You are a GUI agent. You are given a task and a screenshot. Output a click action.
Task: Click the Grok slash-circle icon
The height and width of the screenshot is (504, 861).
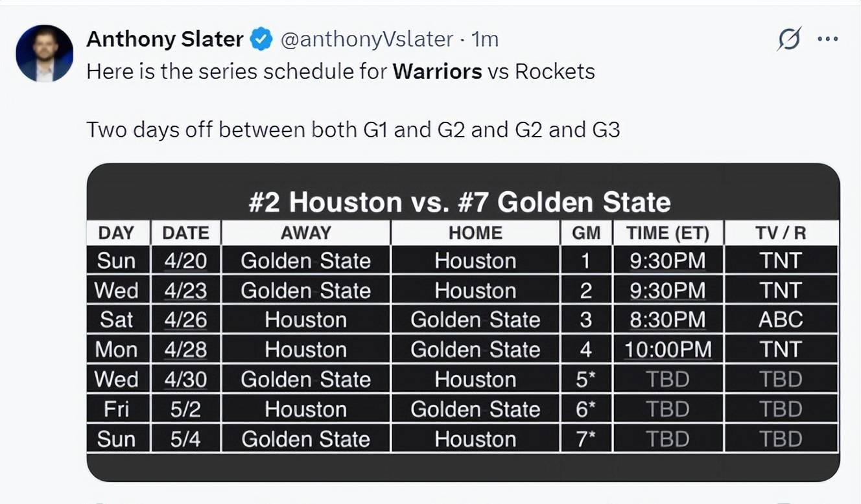coord(789,40)
